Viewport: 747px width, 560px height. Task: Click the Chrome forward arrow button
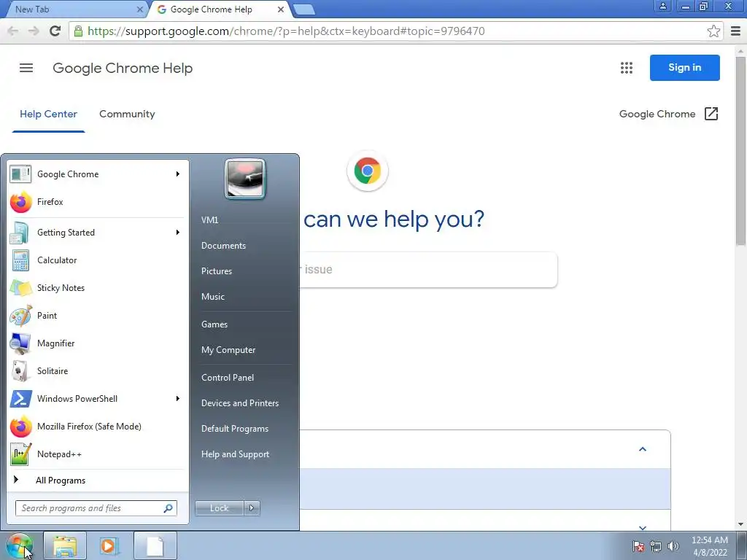click(34, 31)
